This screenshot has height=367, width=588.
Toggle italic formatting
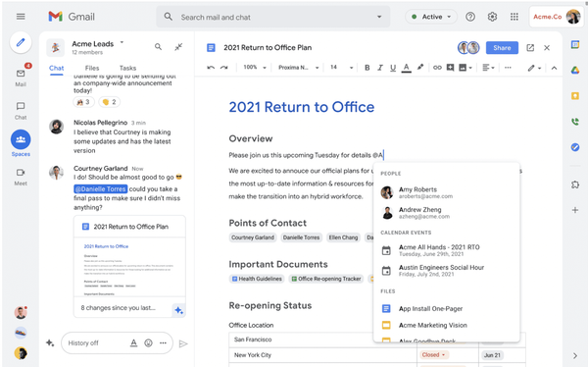pyautogui.click(x=380, y=68)
